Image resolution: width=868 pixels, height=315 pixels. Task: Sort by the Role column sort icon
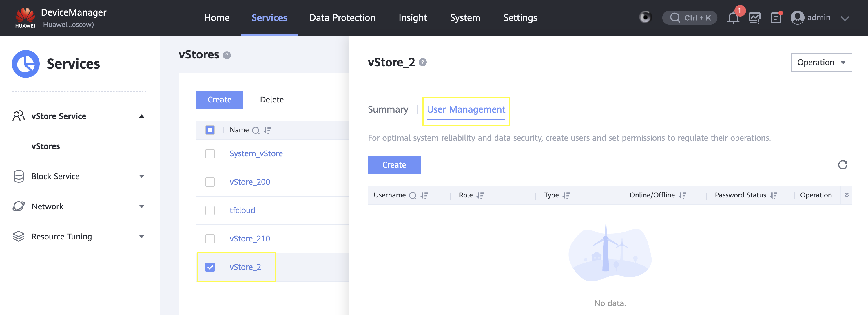(x=480, y=195)
